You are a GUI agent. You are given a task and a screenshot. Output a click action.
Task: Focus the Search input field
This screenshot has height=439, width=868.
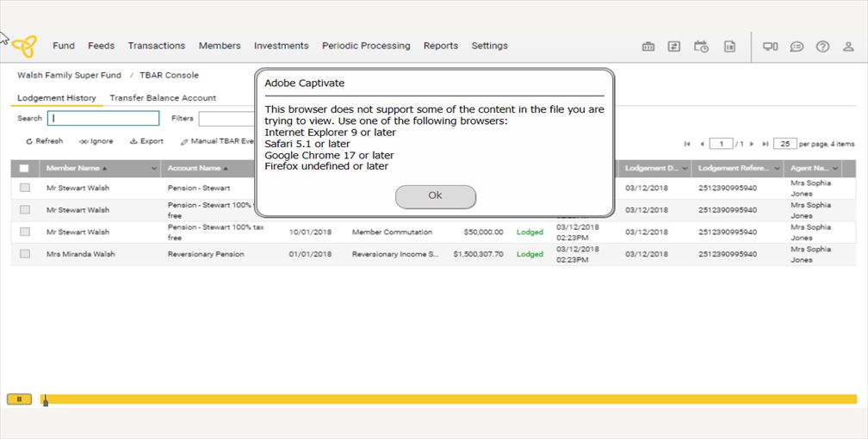pos(103,119)
